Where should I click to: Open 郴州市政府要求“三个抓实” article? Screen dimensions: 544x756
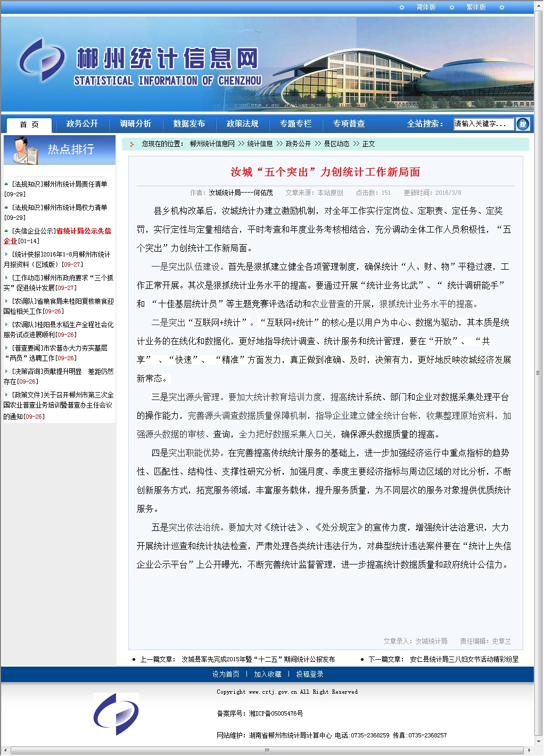pos(58,283)
